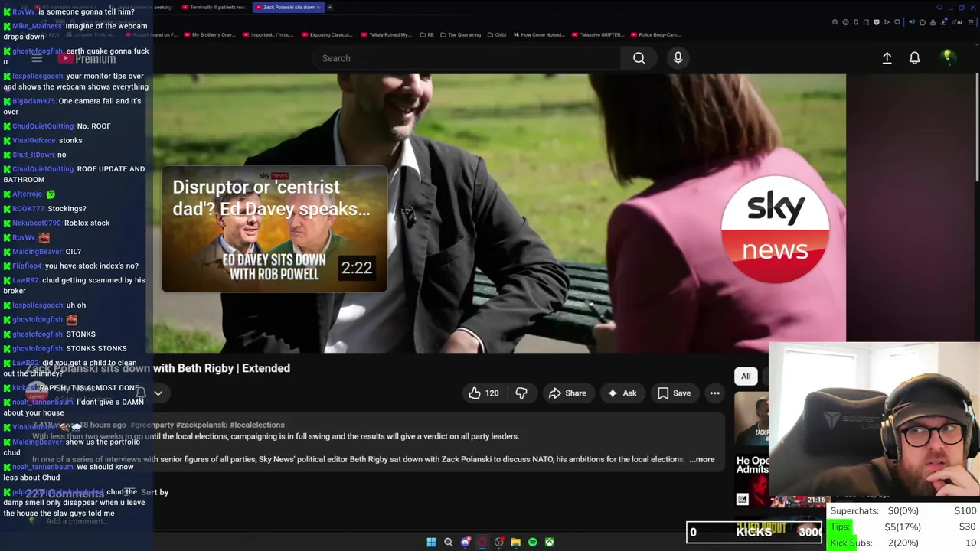Click the Ask button with sparkle icon
The width and height of the screenshot is (980, 551).
click(622, 393)
